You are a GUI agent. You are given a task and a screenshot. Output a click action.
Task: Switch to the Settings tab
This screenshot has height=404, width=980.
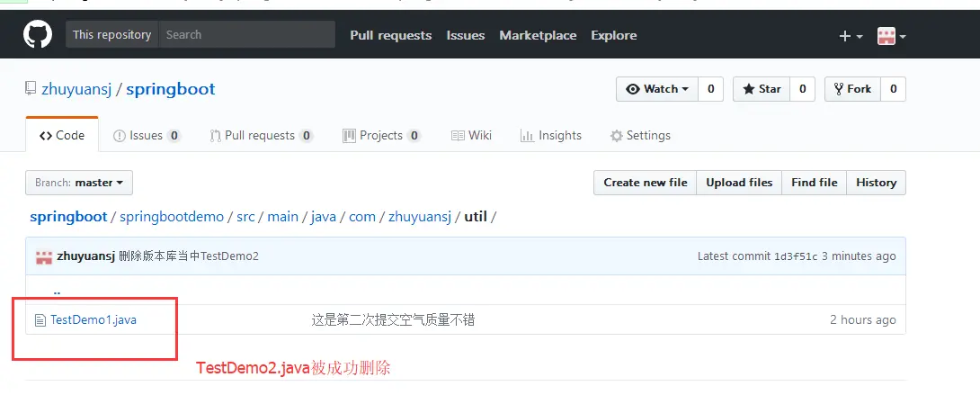tap(640, 135)
